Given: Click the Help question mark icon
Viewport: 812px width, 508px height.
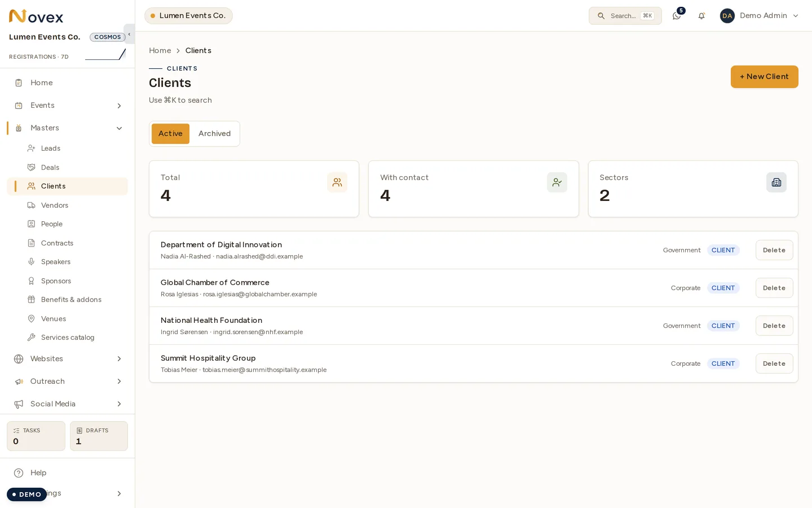Looking at the screenshot, I should [19, 473].
